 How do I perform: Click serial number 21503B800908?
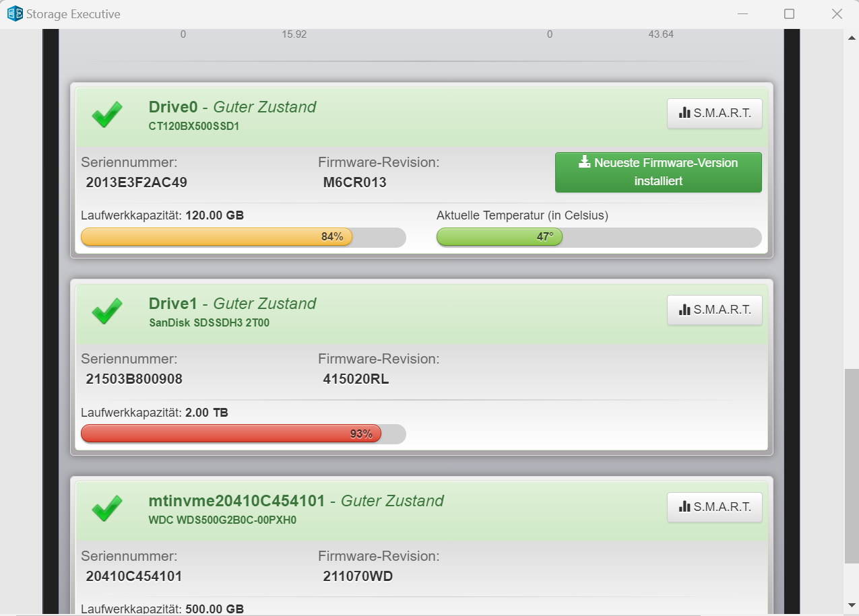coord(134,379)
